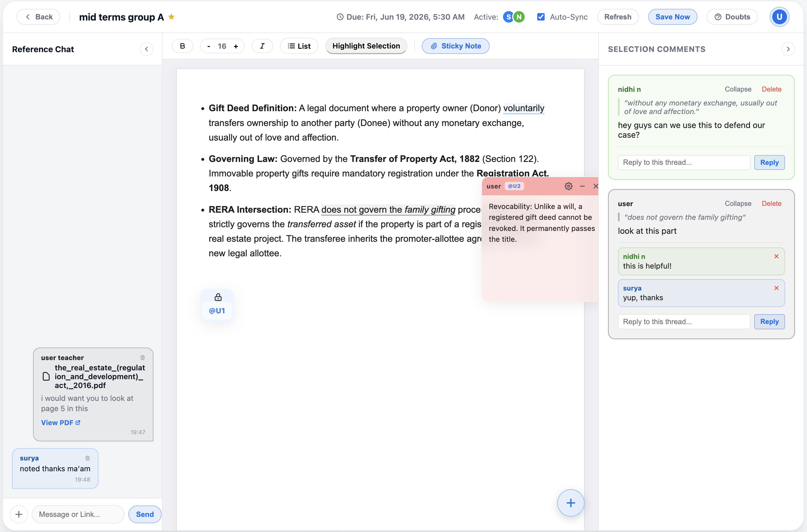Add a Sticky Note
This screenshot has width=807, height=532.
pos(455,46)
